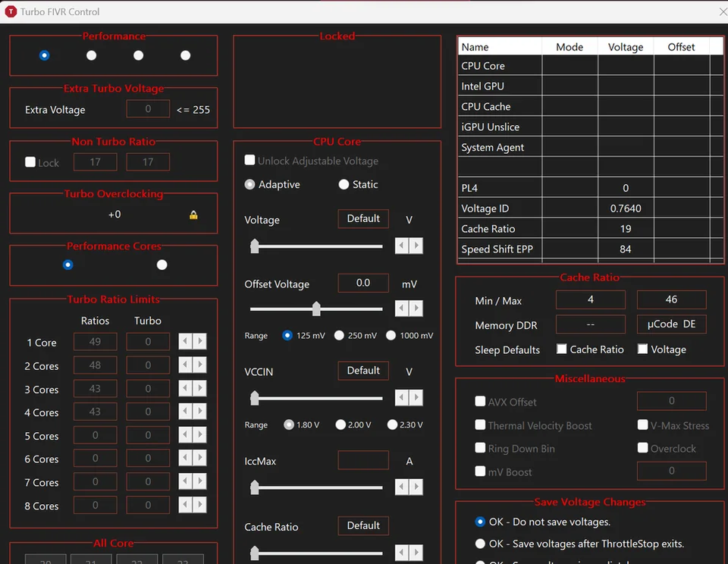
Task: Decrease IccMax with left arrow button
Action: click(x=402, y=487)
